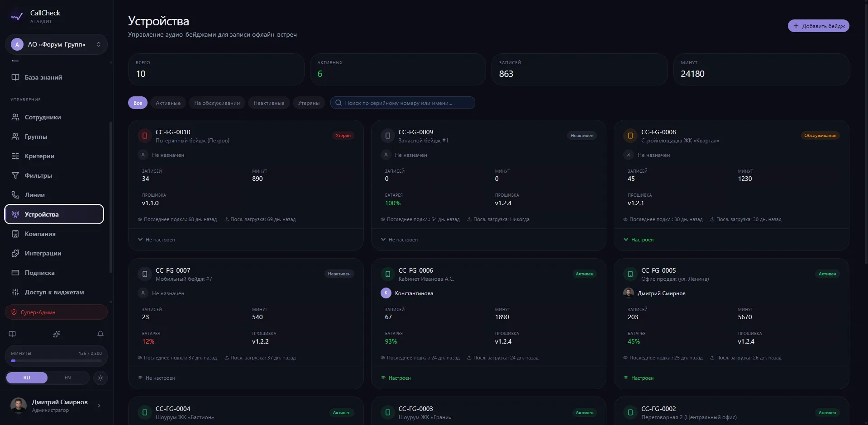Click the CC-FG-0007 device title
868x425 pixels.
(173, 270)
